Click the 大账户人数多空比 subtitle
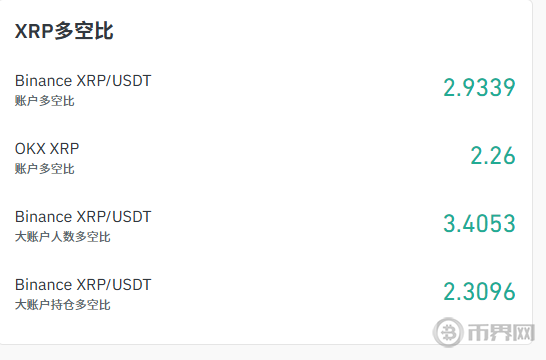Viewport: 546px width, 360px height. pos(63,237)
